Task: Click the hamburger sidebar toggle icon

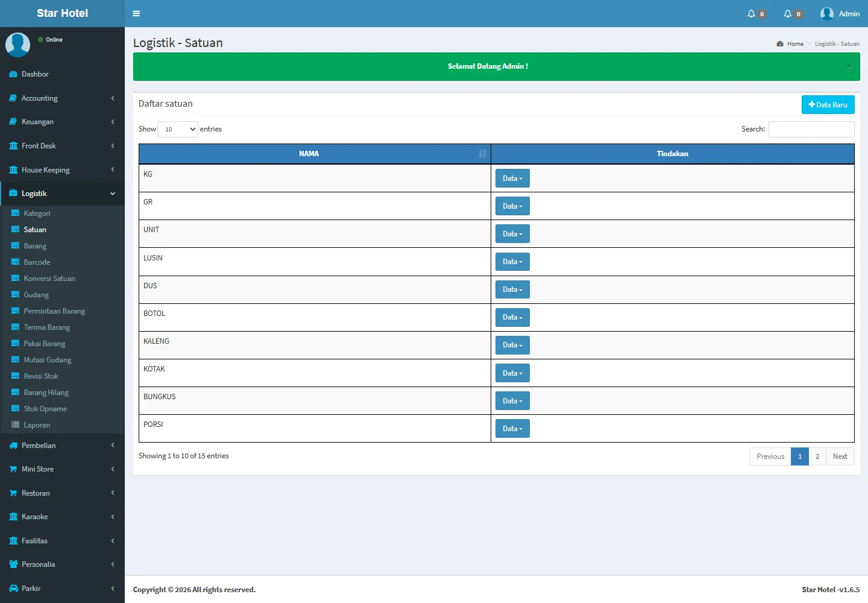Action: [x=136, y=13]
